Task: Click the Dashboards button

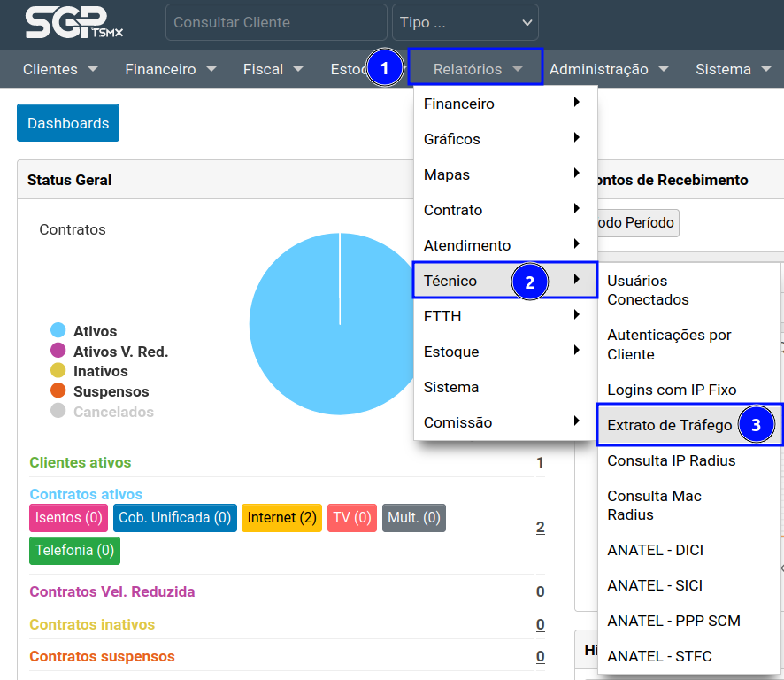Action: [68, 123]
